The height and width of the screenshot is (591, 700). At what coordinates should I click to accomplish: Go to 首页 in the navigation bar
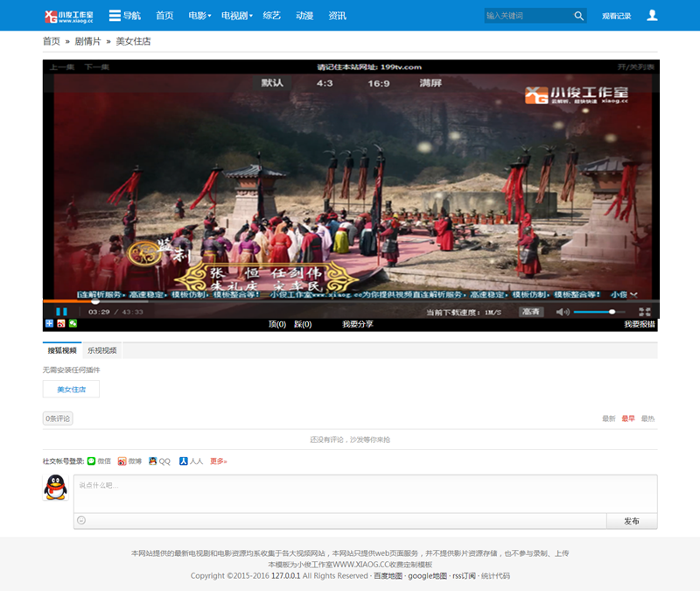coord(164,16)
